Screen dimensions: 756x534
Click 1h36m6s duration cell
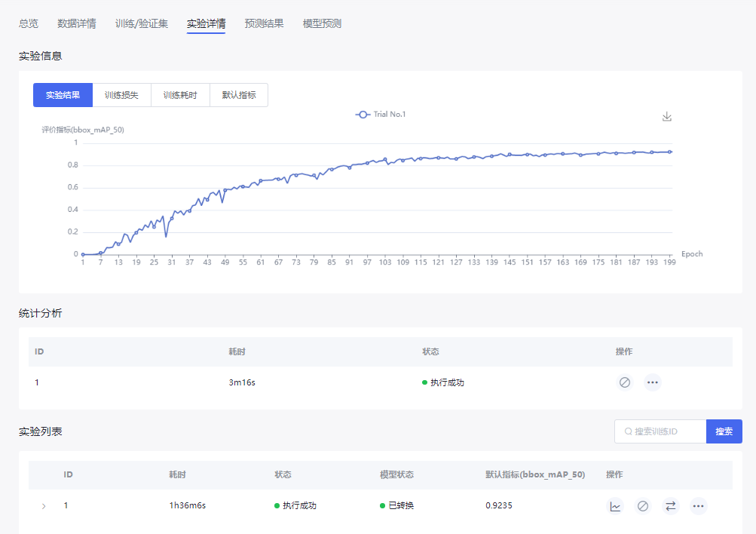[x=188, y=505]
